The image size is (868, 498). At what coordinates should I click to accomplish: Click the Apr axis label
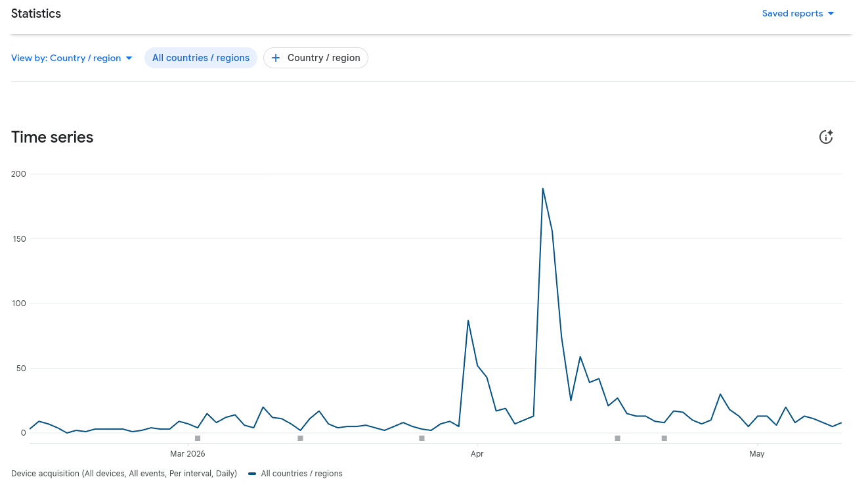click(477, 454)
